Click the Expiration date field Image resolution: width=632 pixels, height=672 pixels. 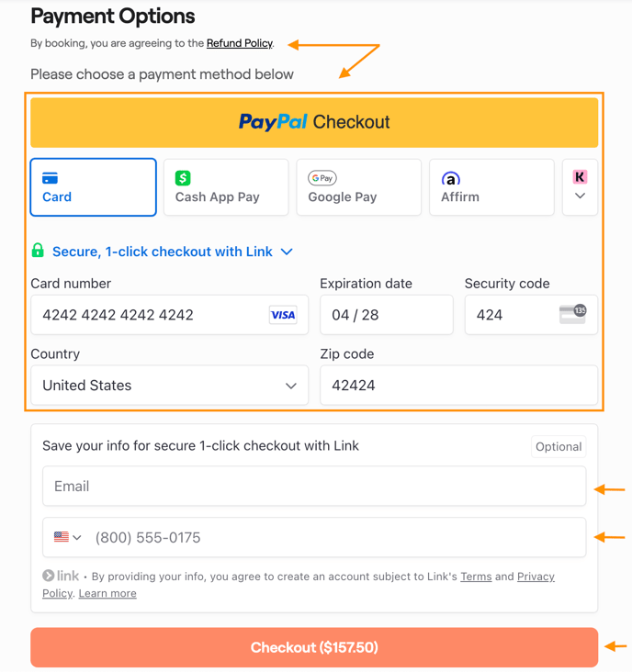click(x=386, y=315)
